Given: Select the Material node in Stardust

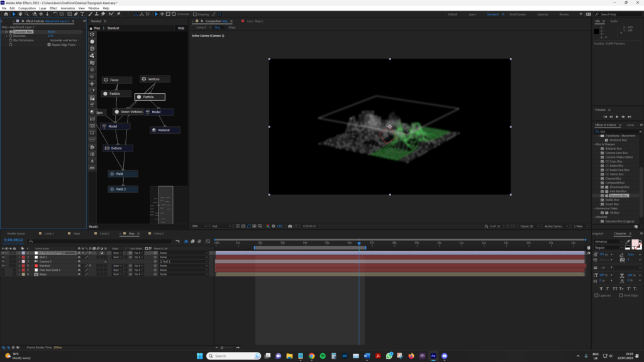Looking at the screenshot, I should [x=165, y=130].
